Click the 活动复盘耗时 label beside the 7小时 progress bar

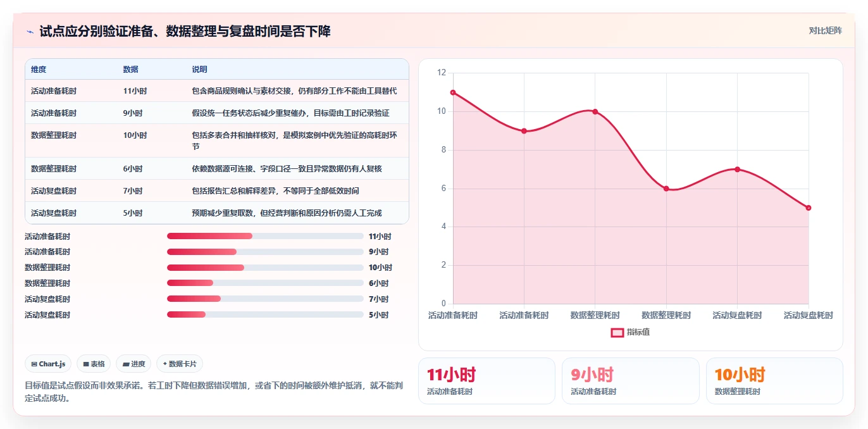pyautogui.click(x=47, y=299)
